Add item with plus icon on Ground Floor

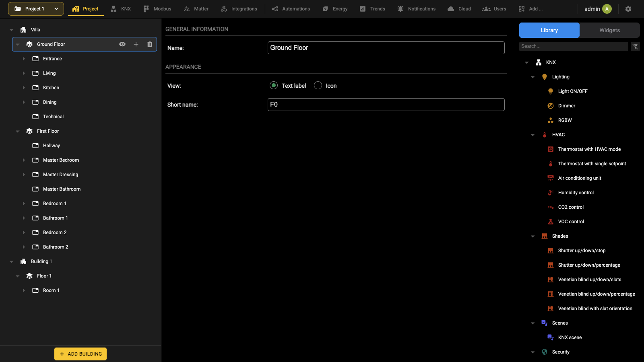click(136, 44)
